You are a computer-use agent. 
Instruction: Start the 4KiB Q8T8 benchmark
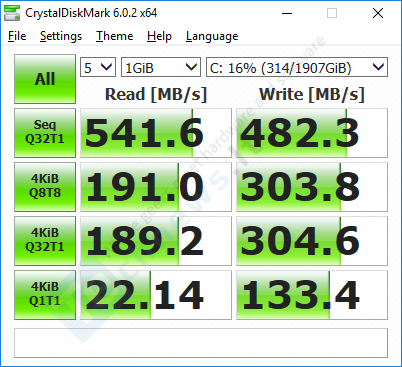45,187
